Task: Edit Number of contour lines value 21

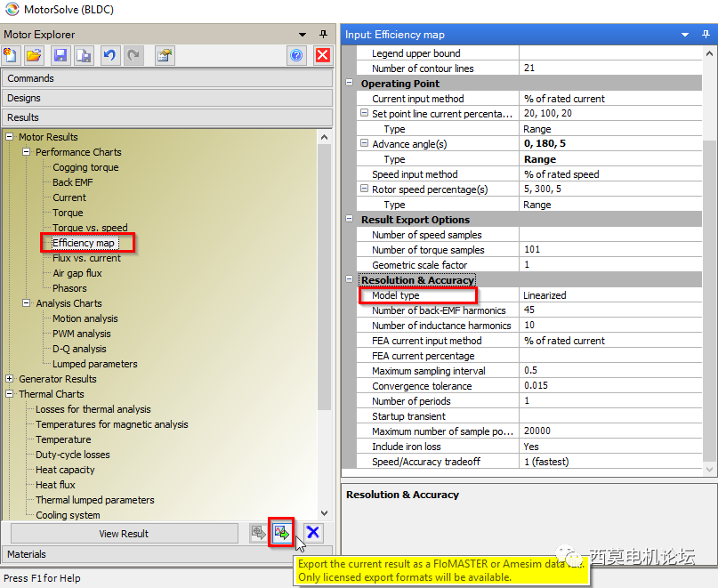Action: [610, 68]
